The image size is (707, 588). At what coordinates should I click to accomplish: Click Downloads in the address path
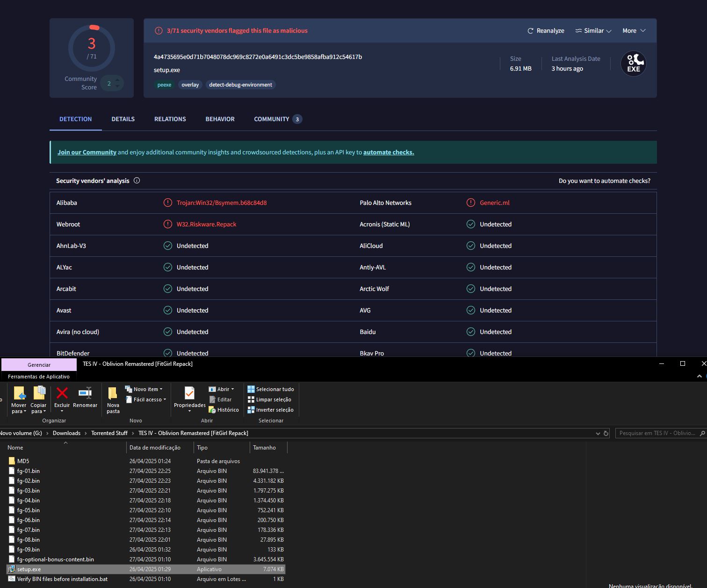point(66,433)
